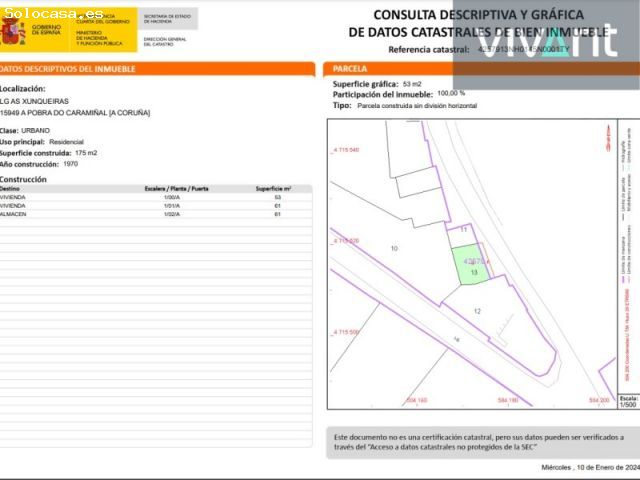Select the green highlighted parcel 13
640x480 pixels.
[x=470, y=264]
